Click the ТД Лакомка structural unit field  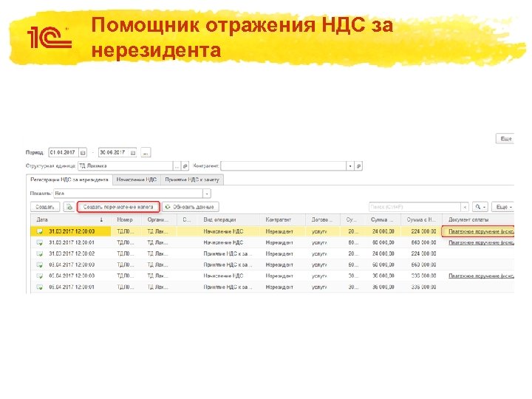point(125,166)
